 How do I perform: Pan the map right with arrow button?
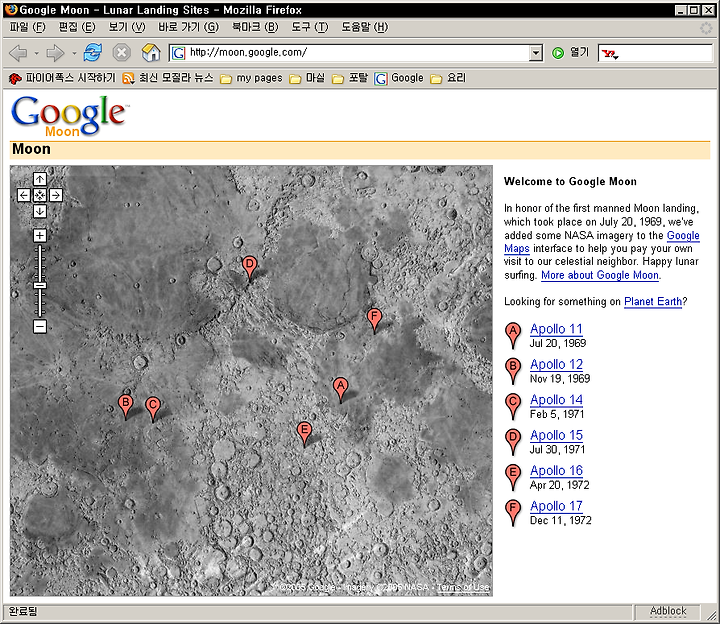click(56, 195)
